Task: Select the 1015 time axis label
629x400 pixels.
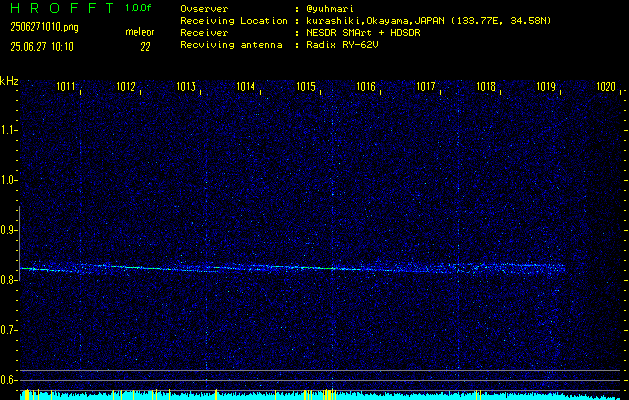Action: 306,86
